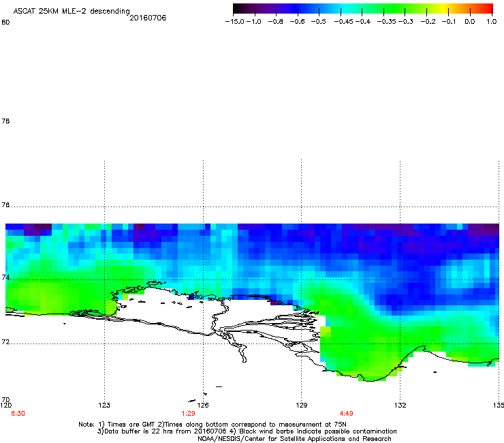Click the 'ASCAT 25KM MLE-2 descending' title text

coord(72,12)
